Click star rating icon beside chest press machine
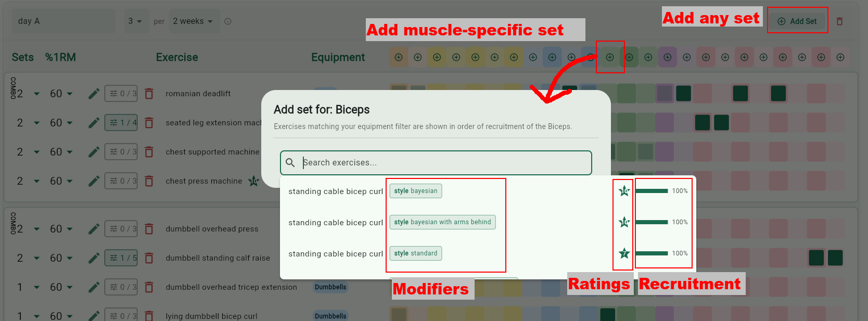This screenshot has height=321, width=868. click(x=253, y=181)
